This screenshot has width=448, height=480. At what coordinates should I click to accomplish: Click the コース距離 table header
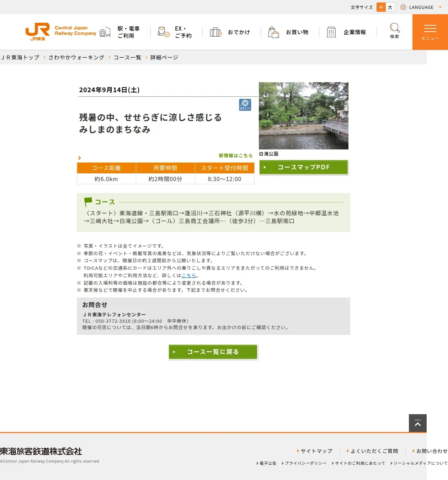(106, 168)
